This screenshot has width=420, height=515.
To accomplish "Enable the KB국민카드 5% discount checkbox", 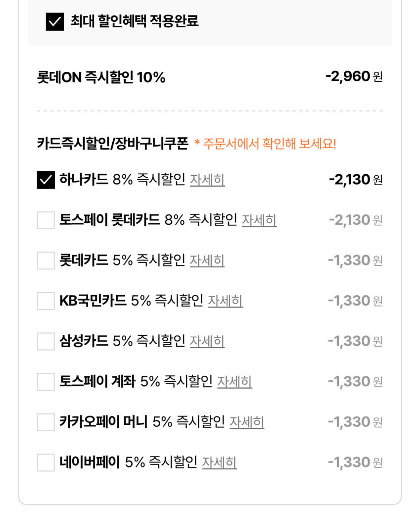I will pyautogui.click(x=46, y=301).
